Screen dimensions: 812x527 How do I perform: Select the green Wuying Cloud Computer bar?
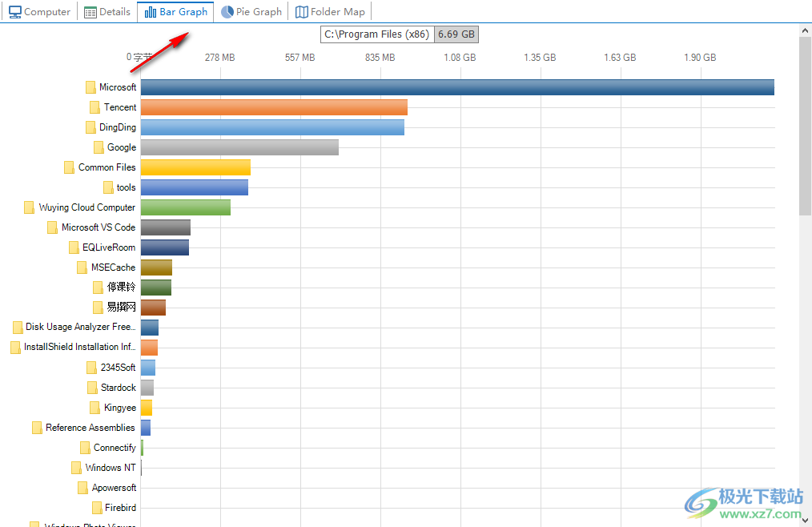[x=186, y=207]
